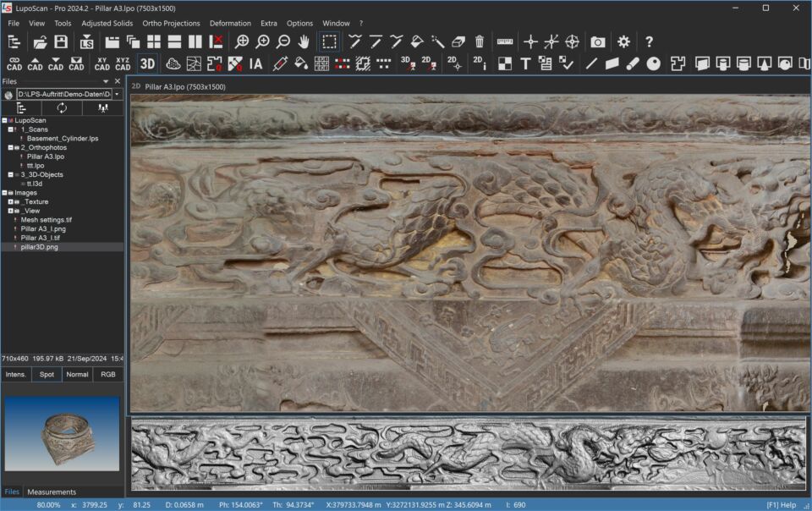812x511 pixels.
Task: Switch to the Measurements tab
Action: pos(51,492)
